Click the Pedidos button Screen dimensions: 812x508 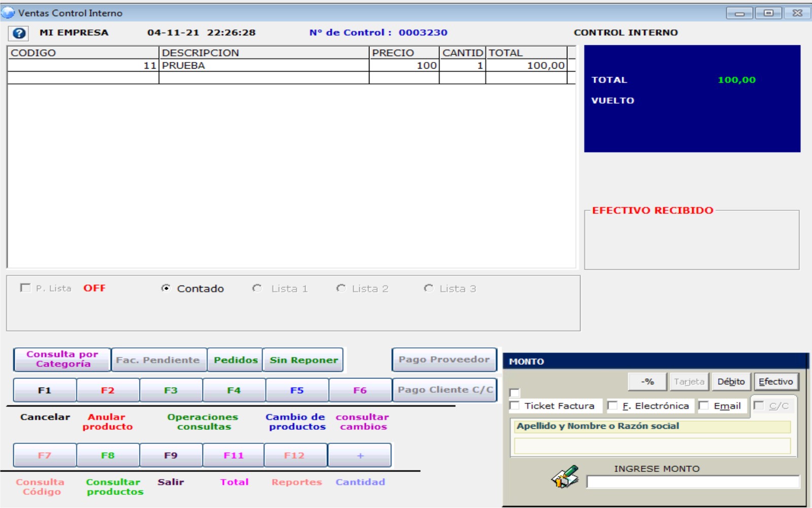235,360
